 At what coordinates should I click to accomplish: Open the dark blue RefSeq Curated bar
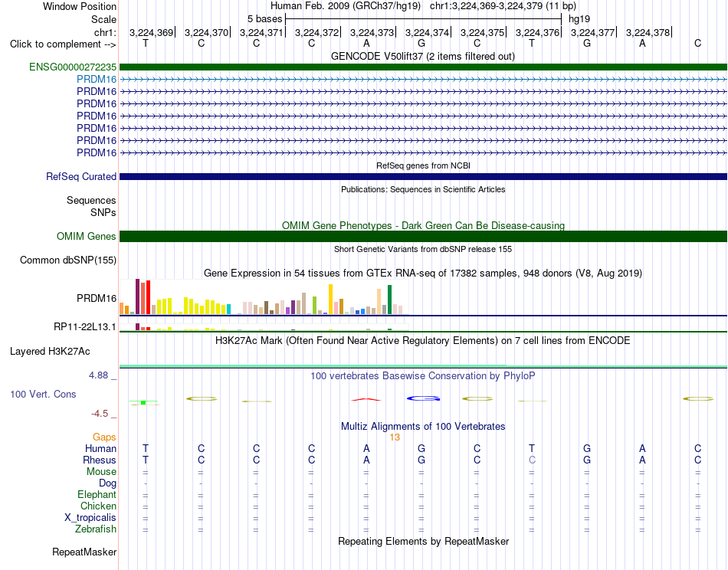click(x=423, y=176)
